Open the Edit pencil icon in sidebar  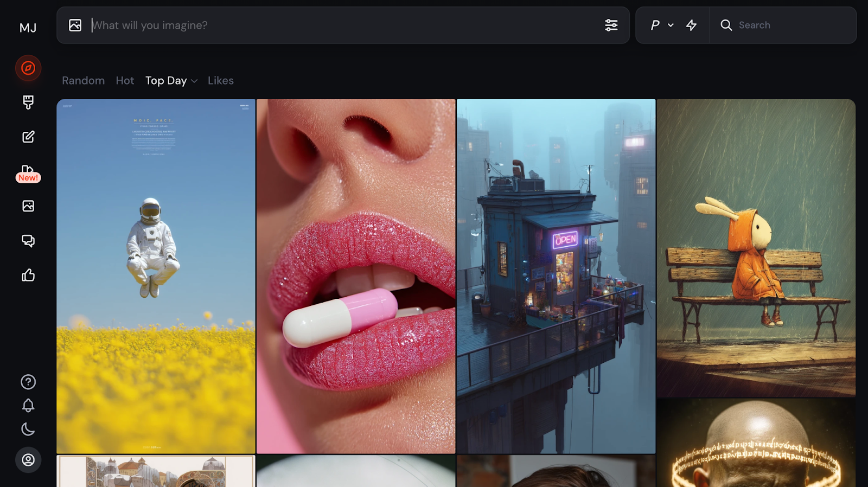[28, 137]
